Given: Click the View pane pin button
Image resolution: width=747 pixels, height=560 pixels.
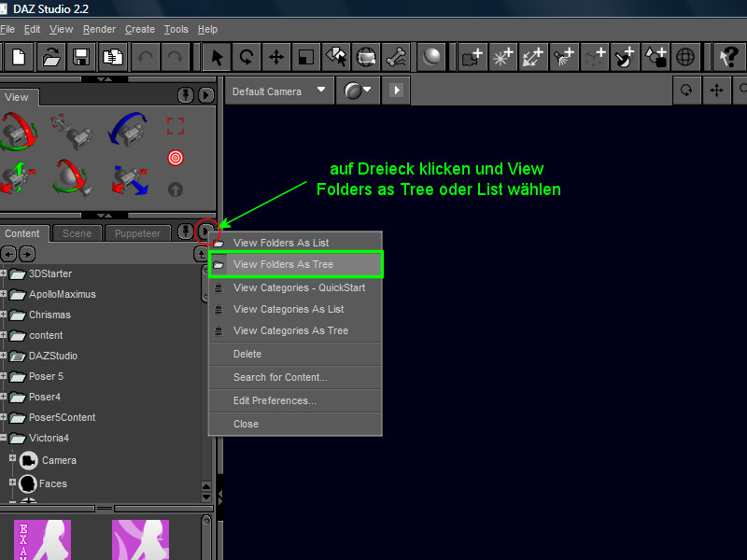Looking at the screenshot, I should click(x=185, y=95).
